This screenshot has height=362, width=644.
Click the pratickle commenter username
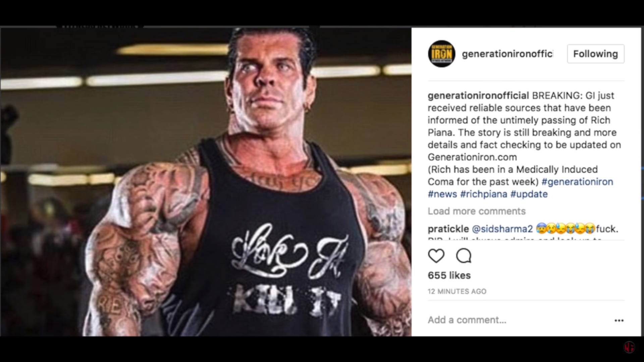click(448, 229)
